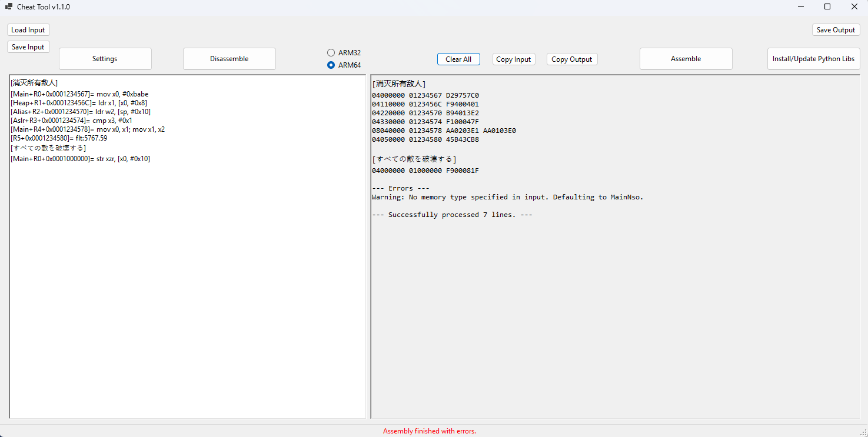Click input line 'ldr w2, [sp, #0x10]'
Viewport: 868px width, 437px height.
point(81,112)
